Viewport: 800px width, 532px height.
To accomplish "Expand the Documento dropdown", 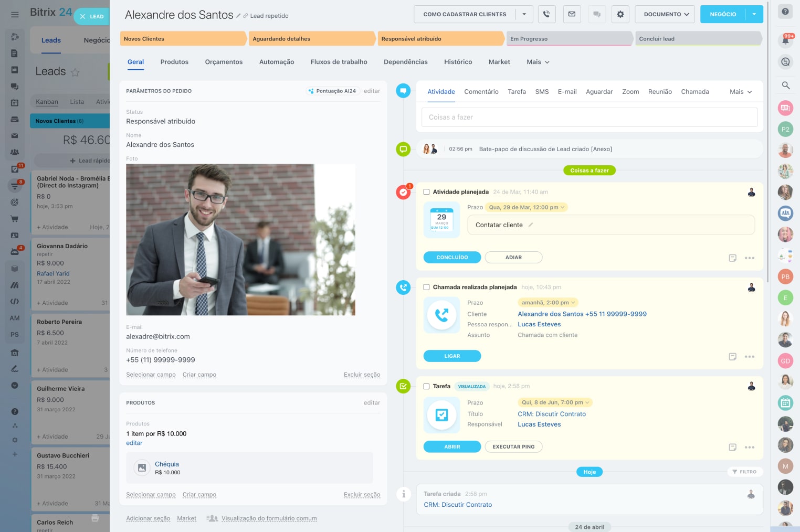I will (665, 14).
